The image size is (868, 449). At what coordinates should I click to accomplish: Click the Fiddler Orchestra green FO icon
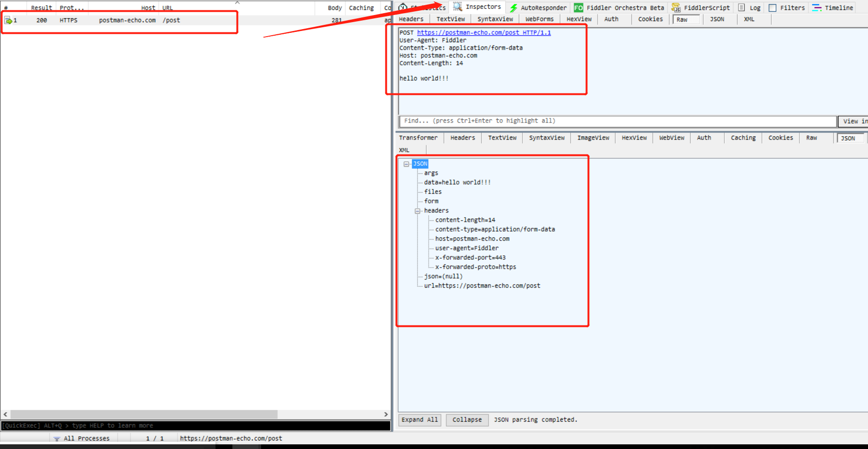click(x=578, y=8)
